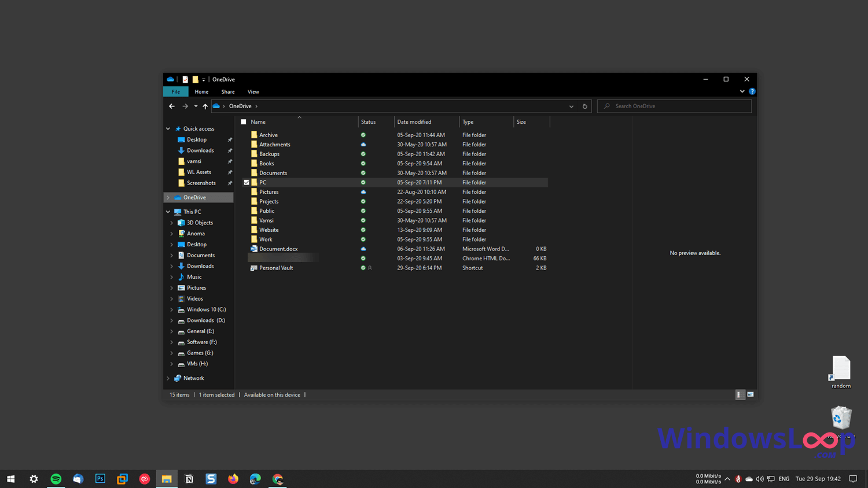Check the select-all checkbox above the Name column
868x488 pixels.
243,121
